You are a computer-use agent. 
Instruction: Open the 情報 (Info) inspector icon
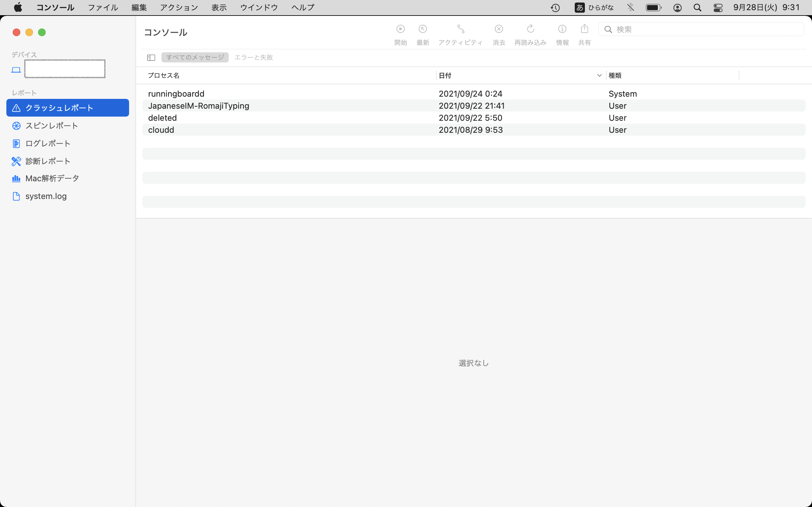[562, 29]
